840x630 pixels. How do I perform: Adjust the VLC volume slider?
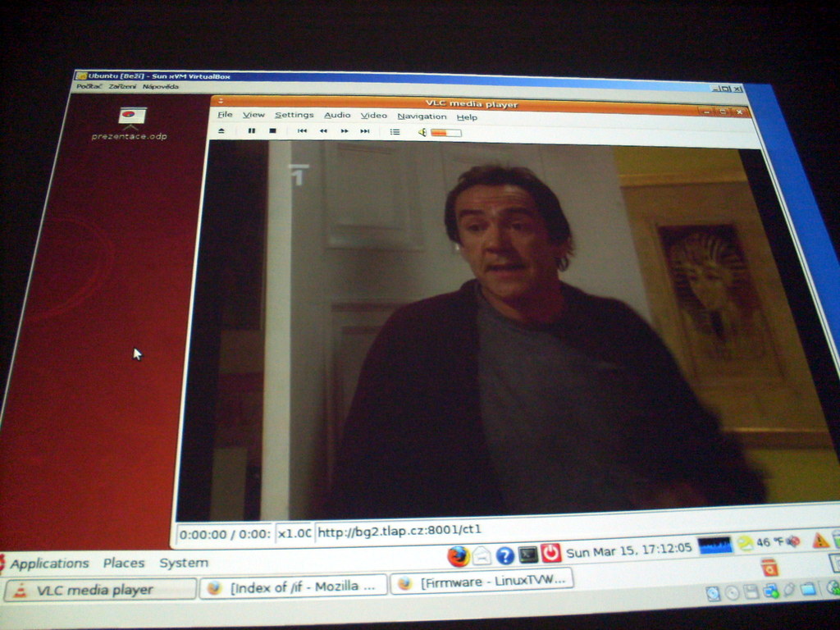[x=445, y=133]
